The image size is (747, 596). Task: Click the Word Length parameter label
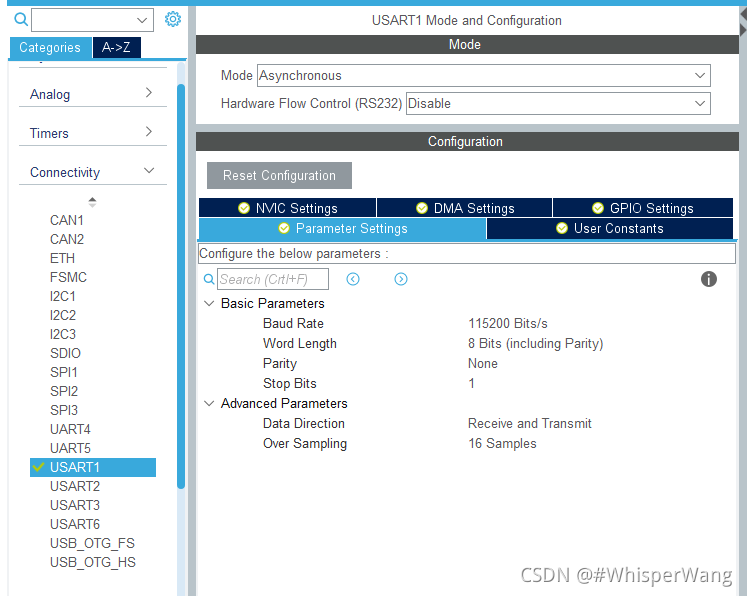click(x=300, y=343)
